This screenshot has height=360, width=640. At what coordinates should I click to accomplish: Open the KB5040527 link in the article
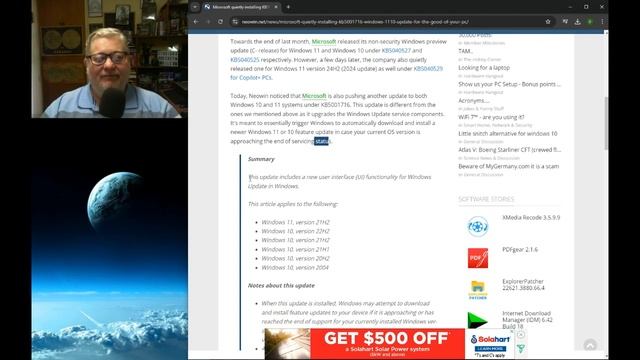pyautogui.click(x=396, y=51)
